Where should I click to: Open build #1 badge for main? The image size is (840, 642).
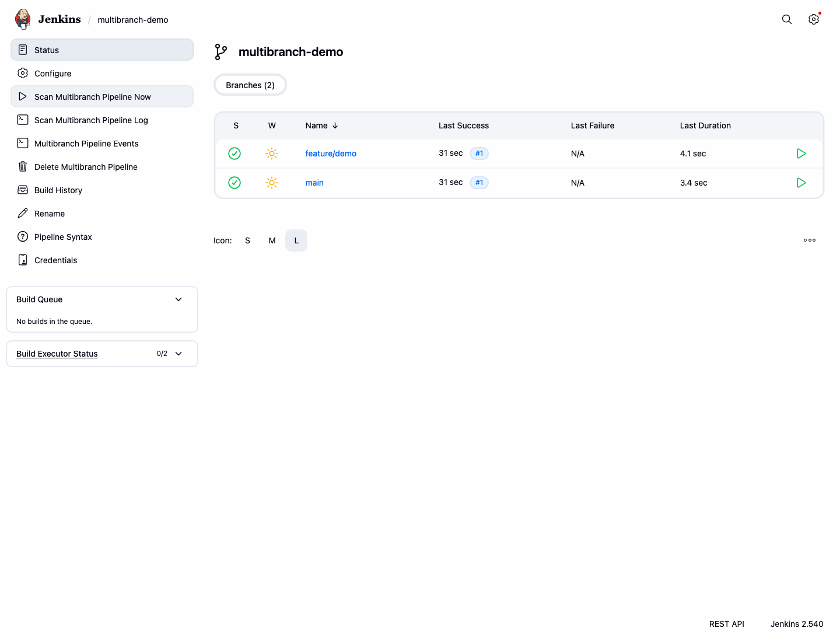tap(479, 183)
